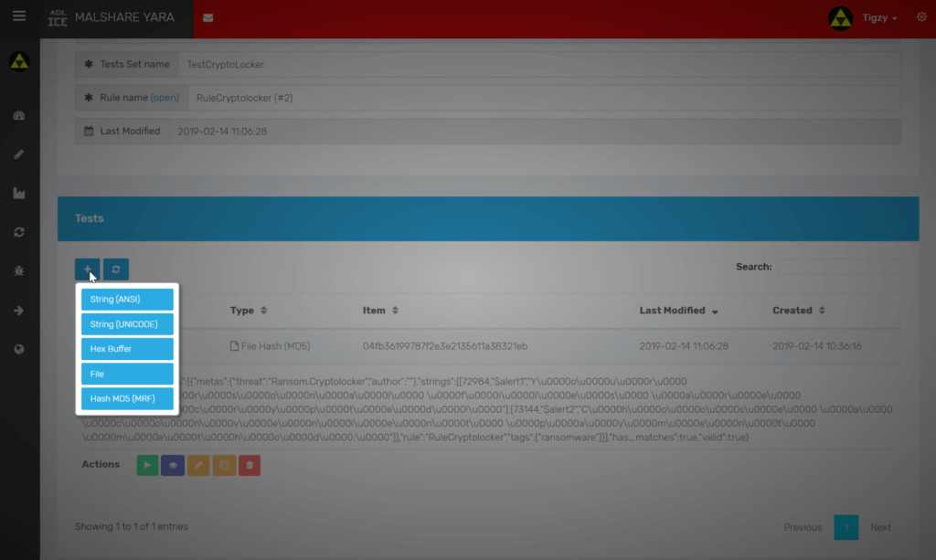Click the Next pagination button
This screenshot has height=560, width=936.
pos(880,527)
